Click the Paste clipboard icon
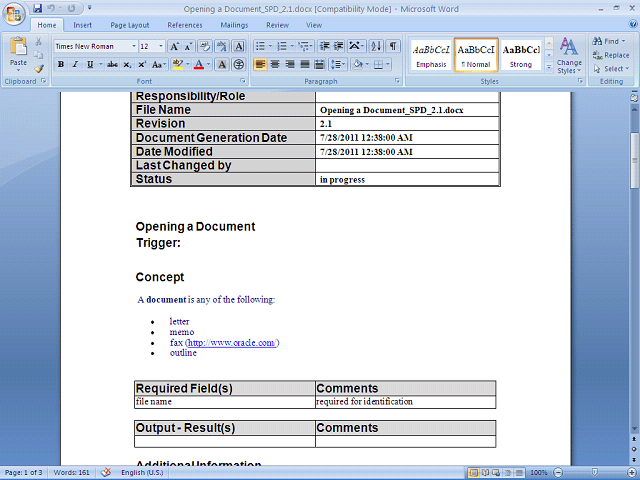Image resolution: width=640 pixels, height=480 pixels. [x=18, y=47]
